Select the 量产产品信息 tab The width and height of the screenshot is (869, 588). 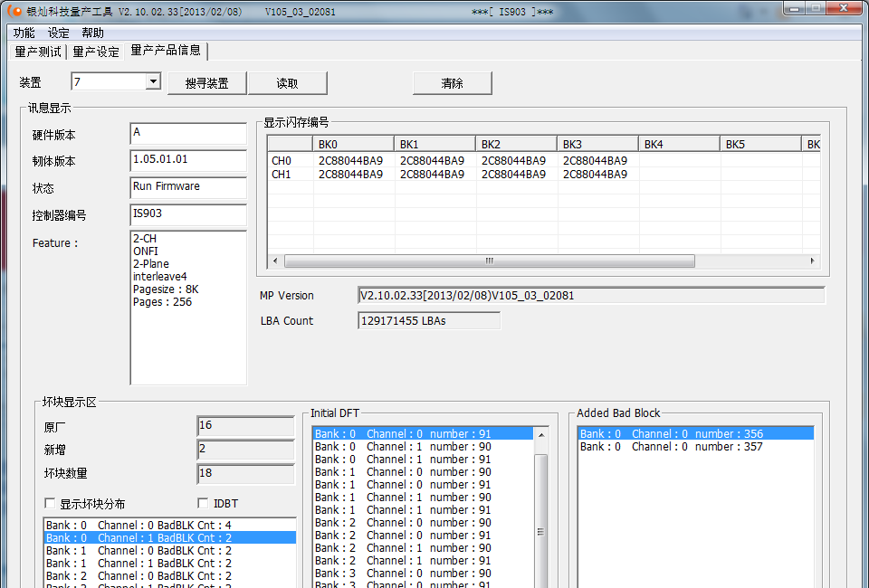(x=166, y=51)
